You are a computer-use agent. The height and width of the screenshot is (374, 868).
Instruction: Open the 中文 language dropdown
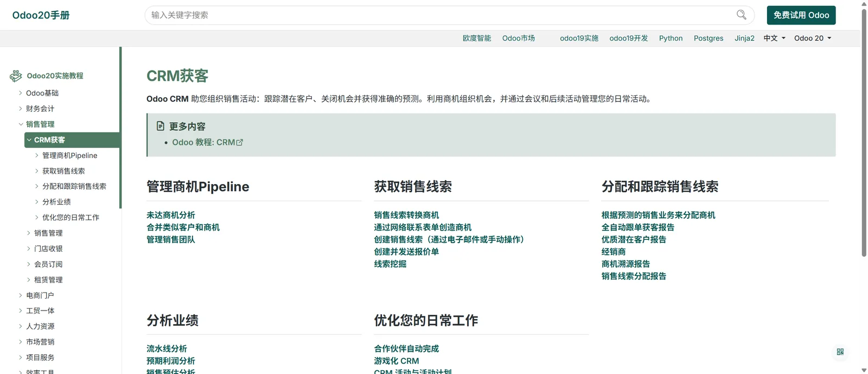[775, 38]
